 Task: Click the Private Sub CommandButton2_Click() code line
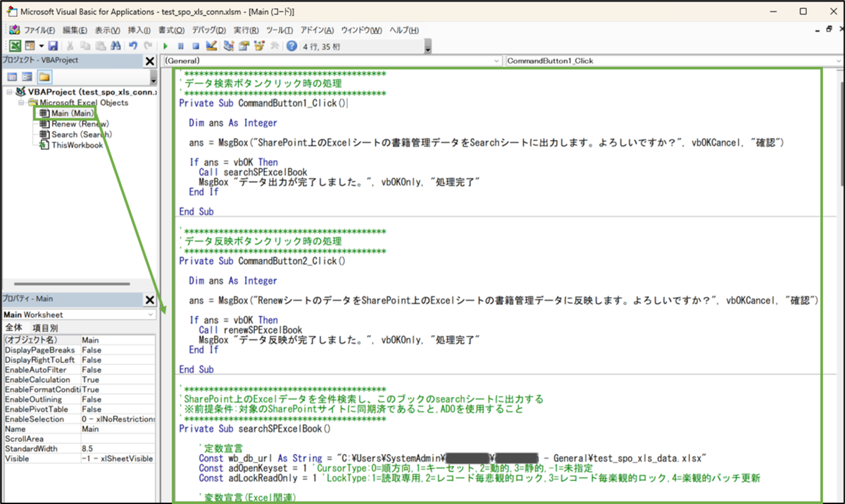263,261
